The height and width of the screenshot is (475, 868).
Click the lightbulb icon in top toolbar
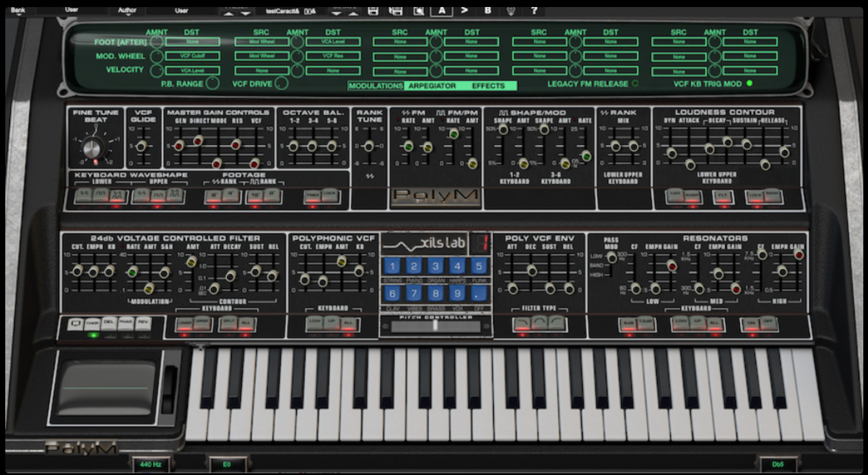511,10
